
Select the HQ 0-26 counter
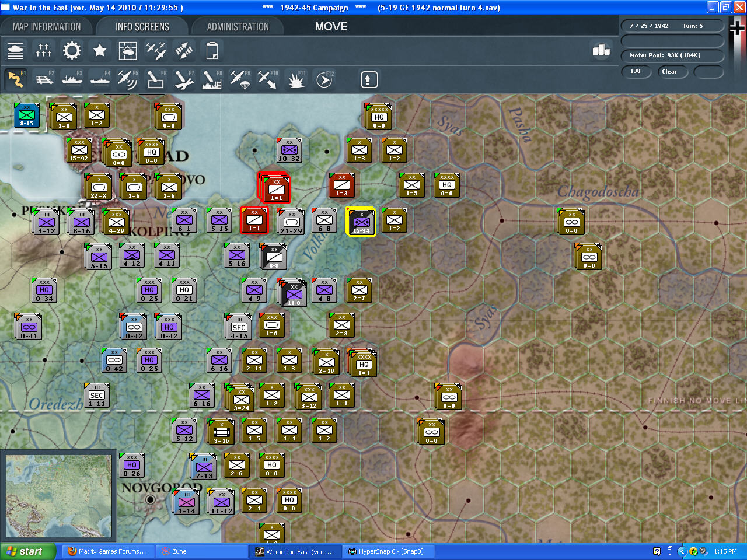[132, 466]
